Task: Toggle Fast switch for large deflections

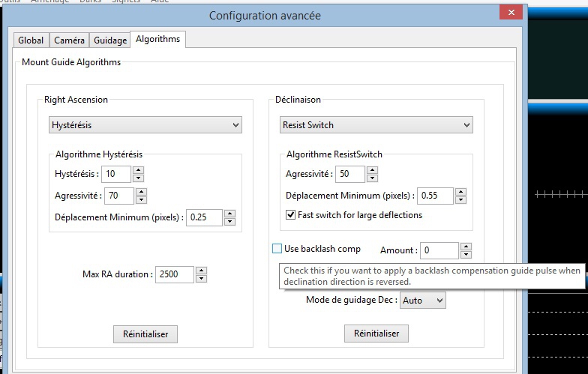Action: [x=291, y=215]
